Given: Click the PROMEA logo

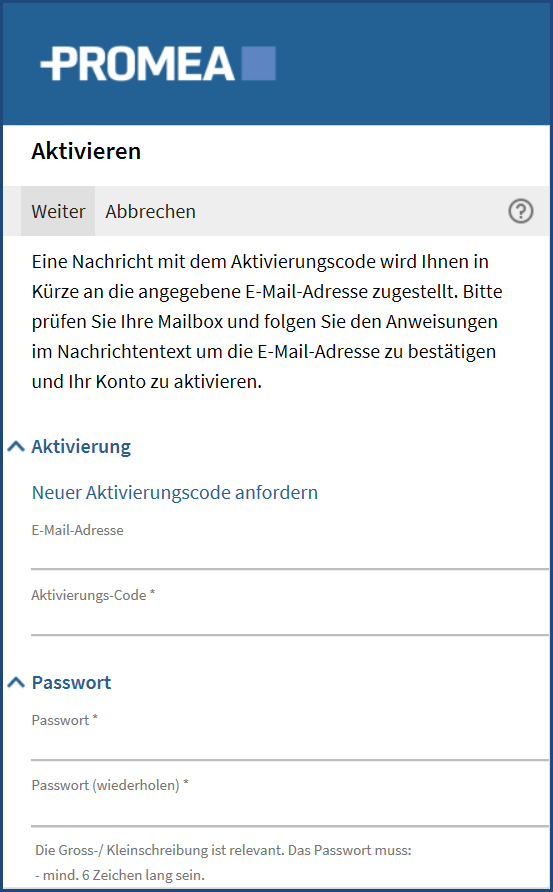Looking at the screenshot, I should click(158, 63).
